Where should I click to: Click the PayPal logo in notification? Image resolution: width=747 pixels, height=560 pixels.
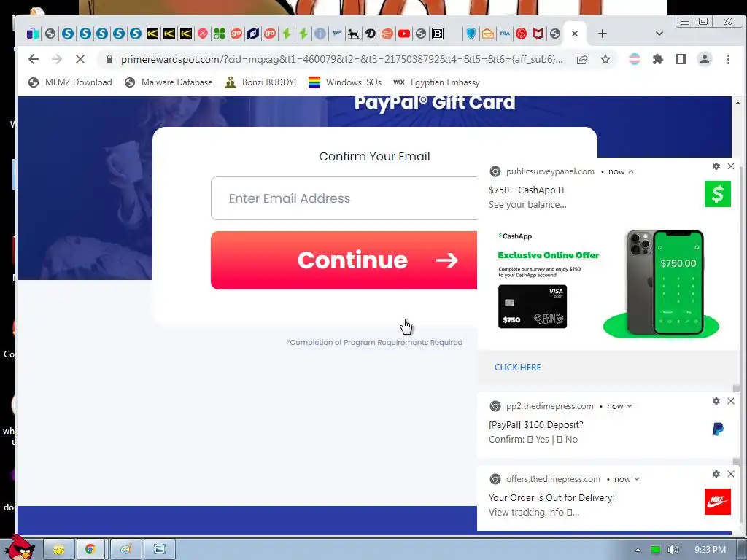718,429
